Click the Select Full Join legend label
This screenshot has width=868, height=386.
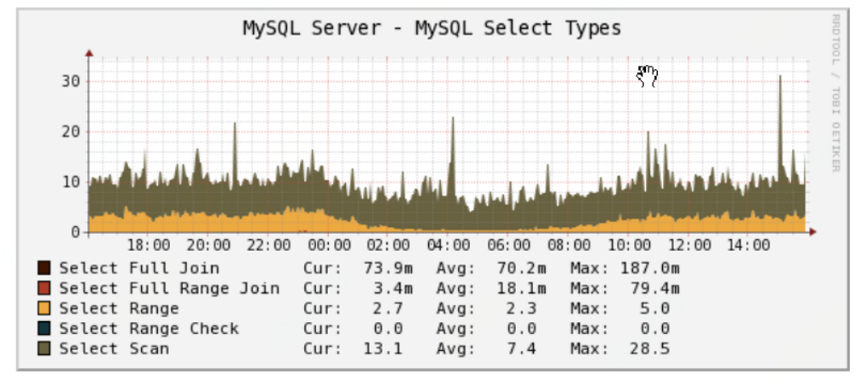coord(139,268)
